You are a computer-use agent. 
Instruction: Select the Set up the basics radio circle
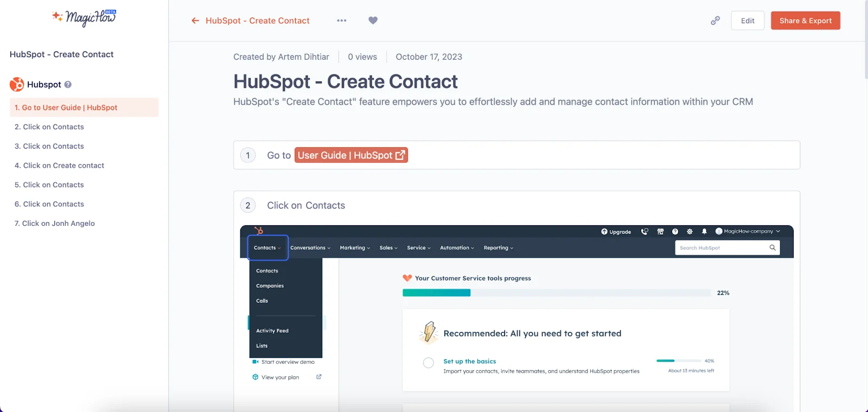pos(428,363)
